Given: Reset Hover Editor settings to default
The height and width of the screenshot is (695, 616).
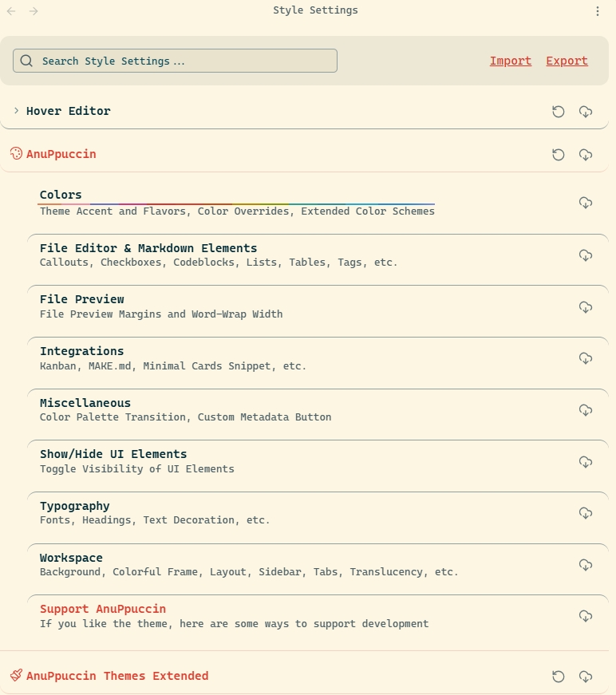Looking at the screenshot, I should point(559,112).
